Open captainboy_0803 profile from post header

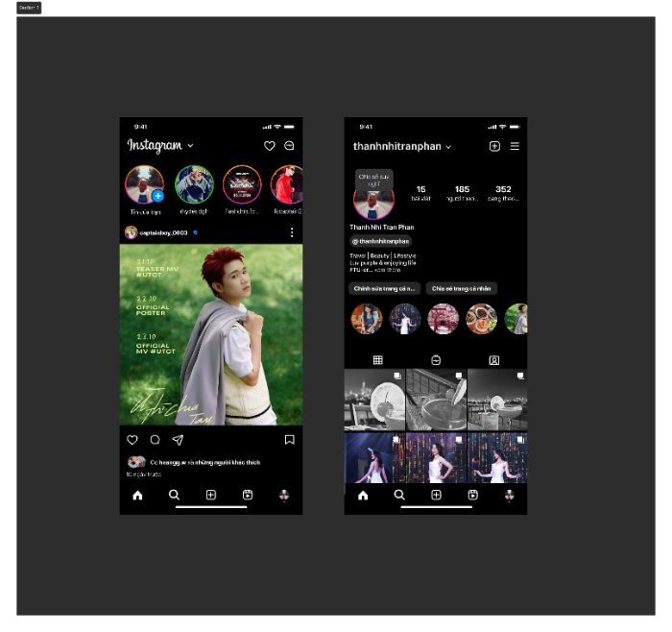point(163,232)
